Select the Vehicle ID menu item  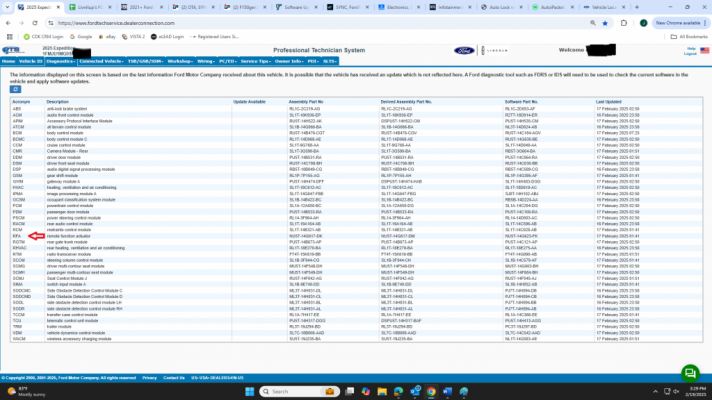click(30, 61)
